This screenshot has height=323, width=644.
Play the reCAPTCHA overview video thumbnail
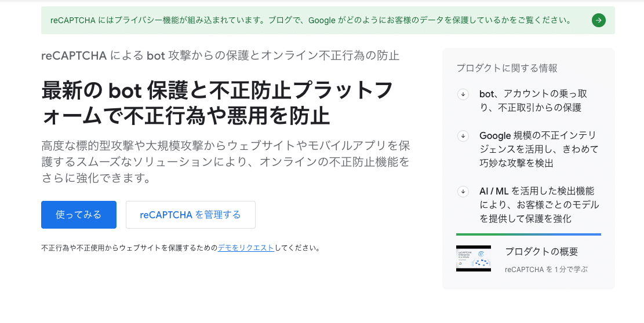point(474,259)
